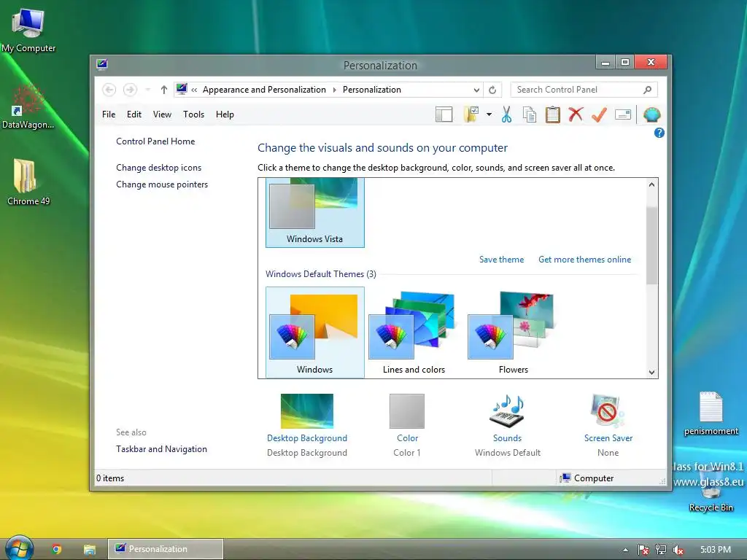Click the Search Control Panel field

(584, 90)
